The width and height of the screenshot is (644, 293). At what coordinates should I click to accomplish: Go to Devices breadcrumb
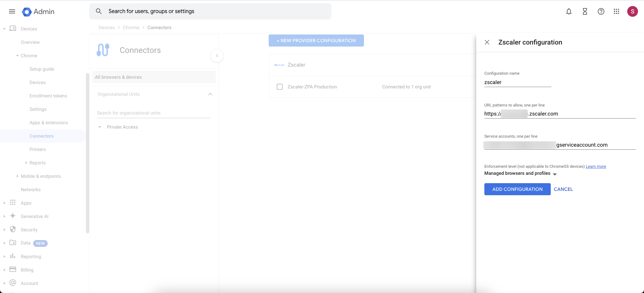click(107, 27)
